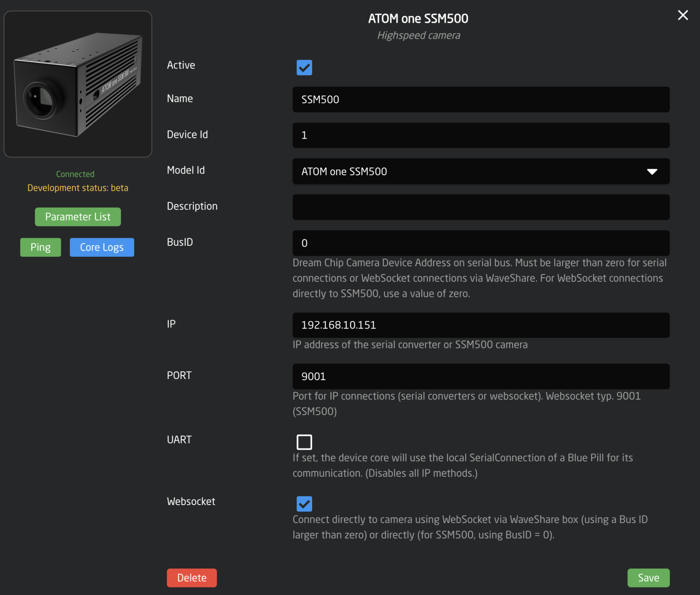Click the 'UART' label
700x595 pixels.
click(x=179, y=440)
